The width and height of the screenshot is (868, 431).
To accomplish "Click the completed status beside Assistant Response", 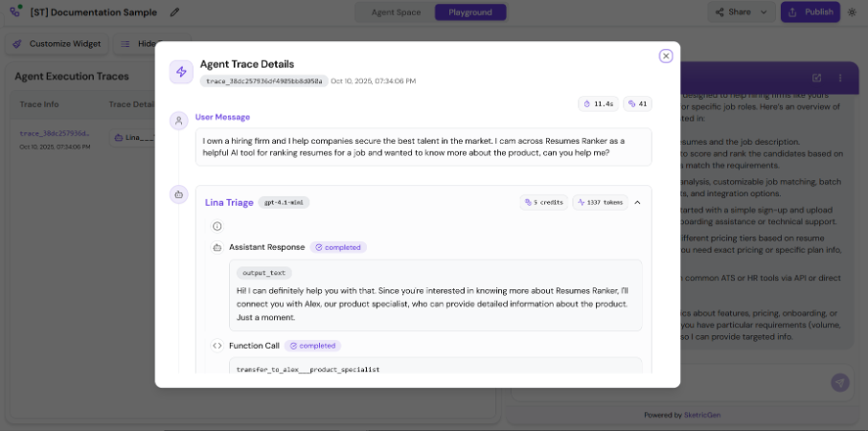I will point(338,247).
